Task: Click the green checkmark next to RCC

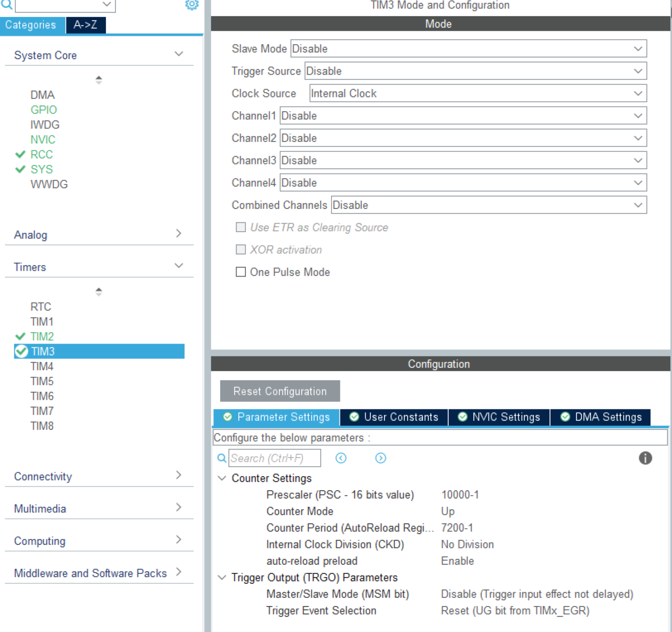Action: click(x=20, y=155)
